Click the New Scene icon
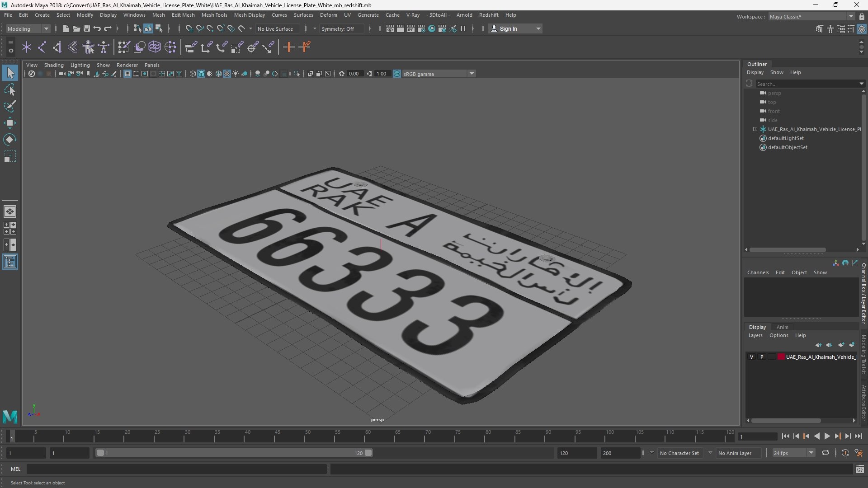The image size is (868, 488). 66,28
